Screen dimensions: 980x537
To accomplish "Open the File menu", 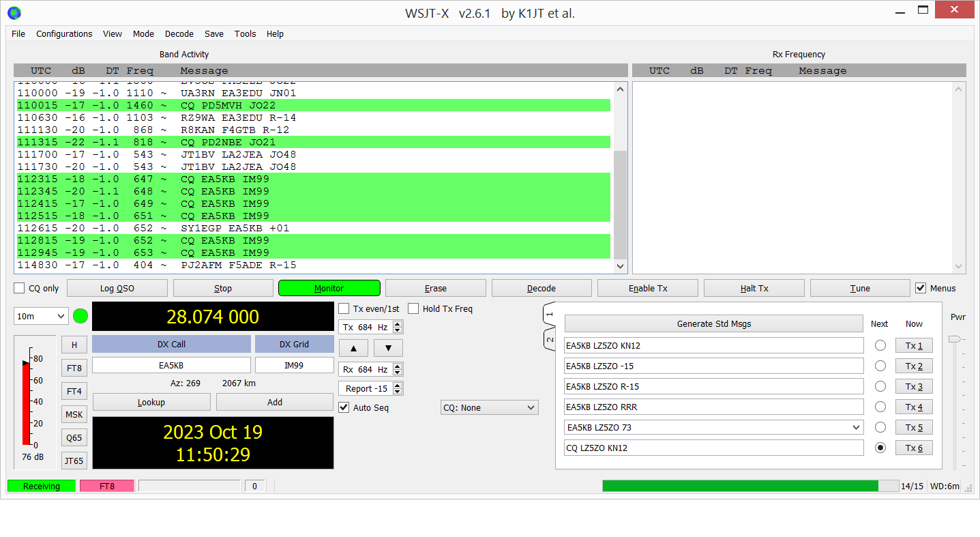I will (x=18, y=34).
